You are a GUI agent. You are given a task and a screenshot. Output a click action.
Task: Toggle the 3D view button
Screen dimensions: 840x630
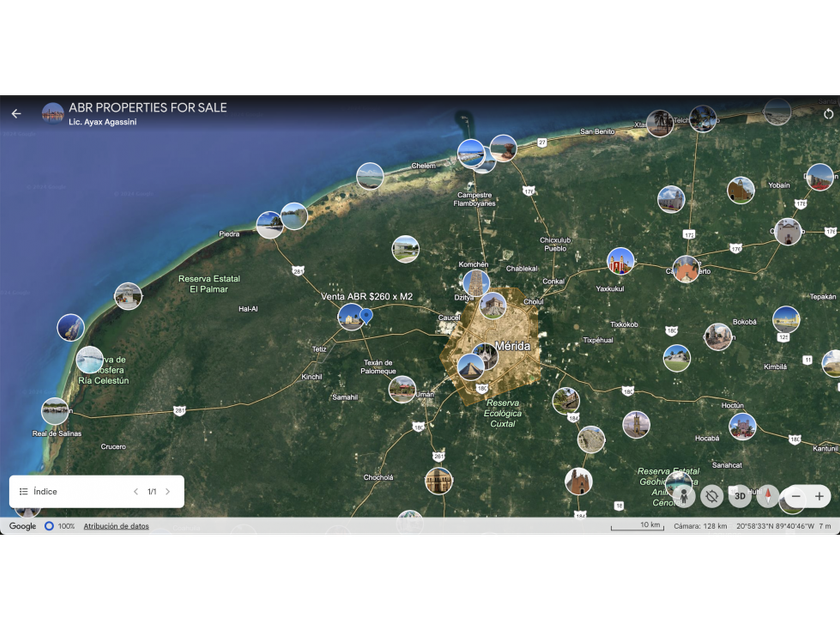click(740, 496)
